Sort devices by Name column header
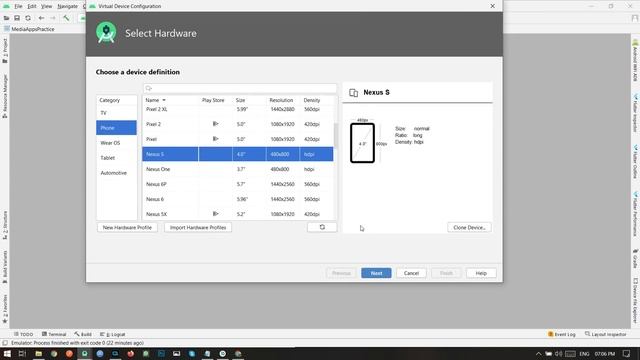The width and height of the screenshot is (640, 360). tap(170, 100)
